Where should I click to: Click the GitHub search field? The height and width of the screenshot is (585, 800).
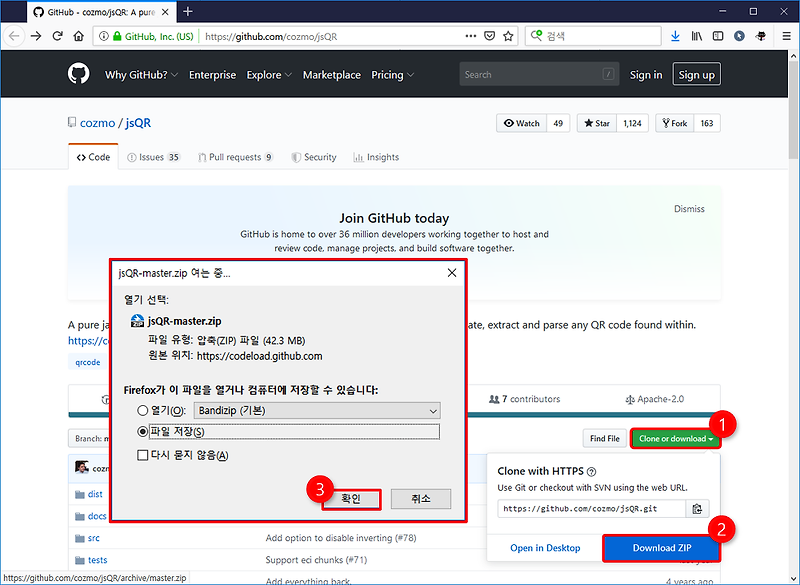click(539, 74)
